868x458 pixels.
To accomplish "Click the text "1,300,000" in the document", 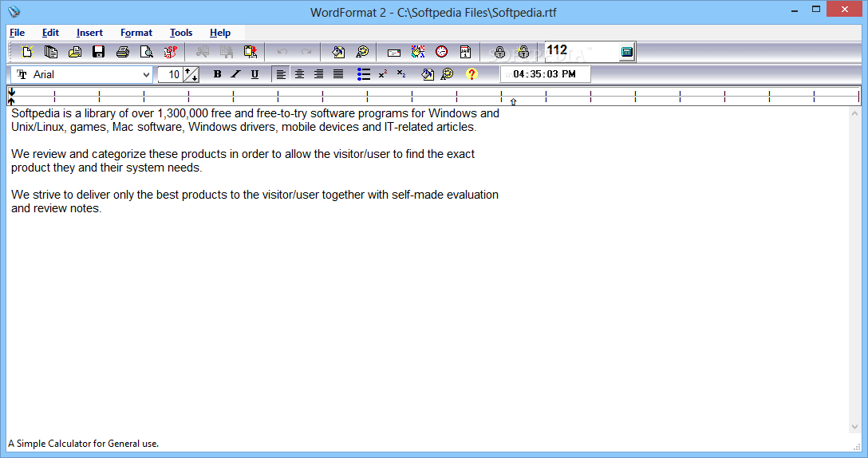I will pos(183,113).
